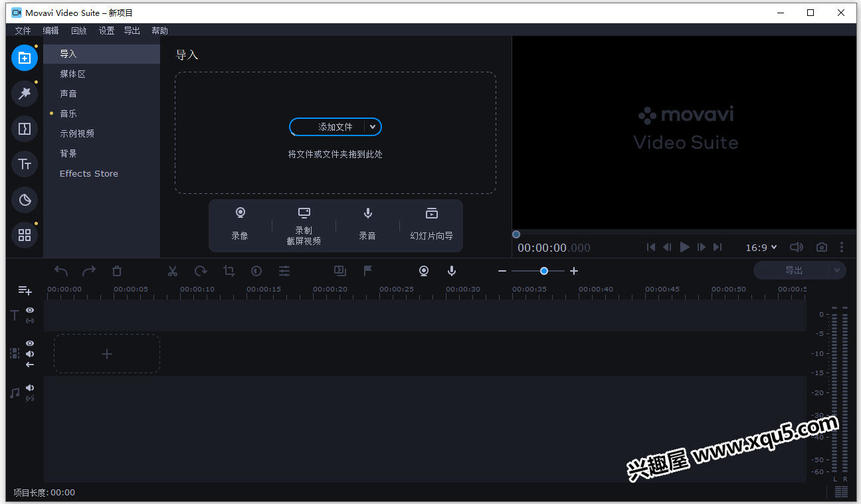Open the 导出 menu
861x504 pixels.
point(132,31)
